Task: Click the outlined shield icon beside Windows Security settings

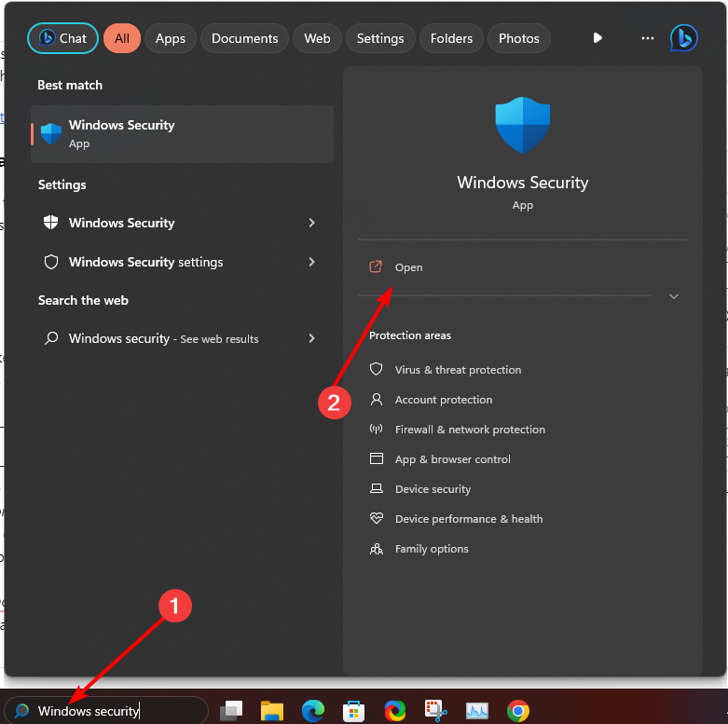Action: 51,262
